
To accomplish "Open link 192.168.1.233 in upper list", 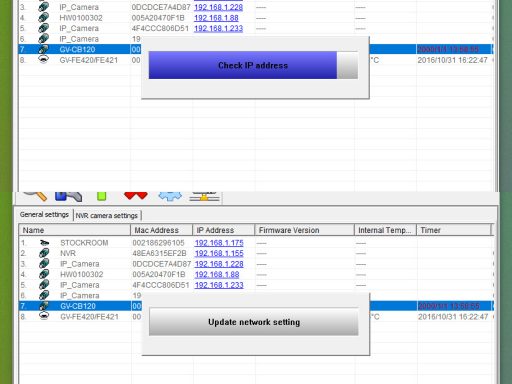I will [219, 28].
